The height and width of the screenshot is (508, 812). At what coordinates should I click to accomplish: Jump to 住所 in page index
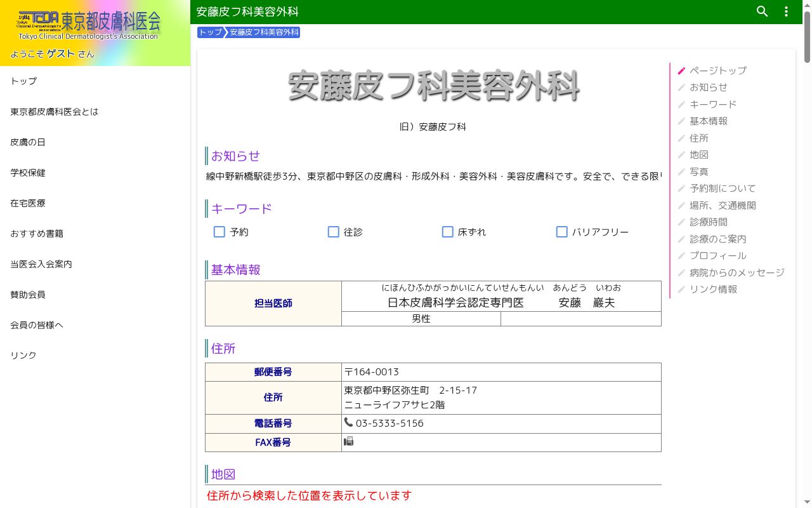699,138
